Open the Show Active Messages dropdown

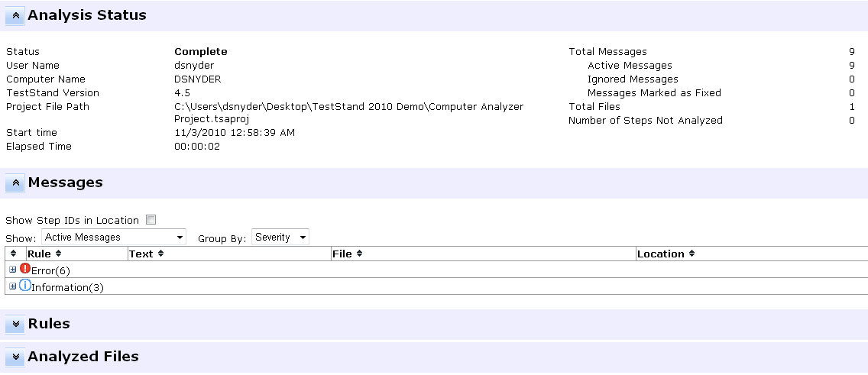click(114, 238)
